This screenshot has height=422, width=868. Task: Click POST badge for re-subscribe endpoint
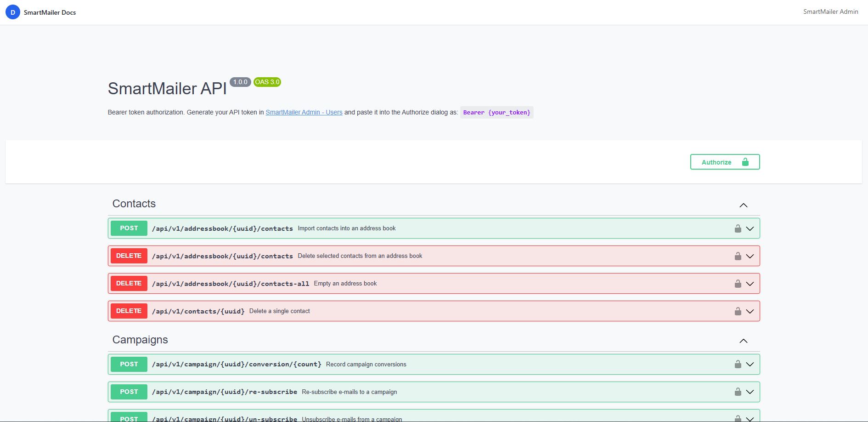[x=129, y=392]
